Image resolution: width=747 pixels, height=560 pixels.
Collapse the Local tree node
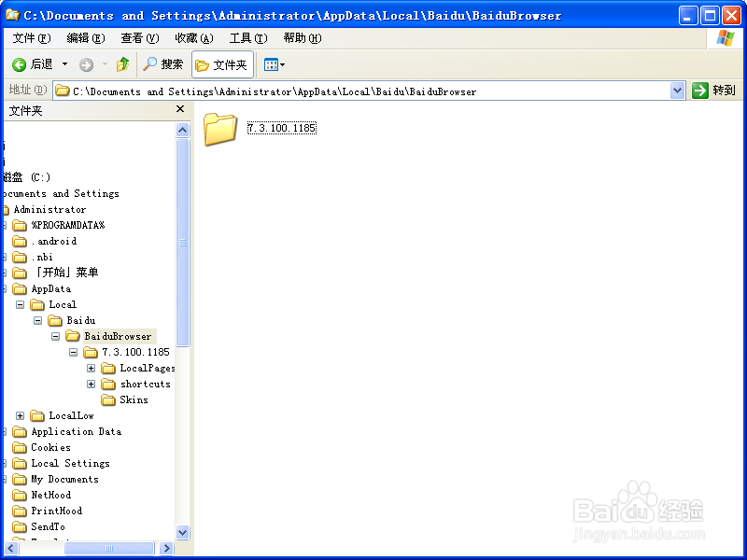pyautogui.click(x=20, y=305)
